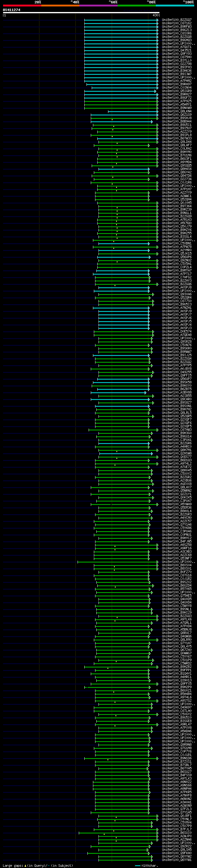Select hit UniRef100_B6TW33
This screenshot has width=197, height=868.
(x=177, y=139)
